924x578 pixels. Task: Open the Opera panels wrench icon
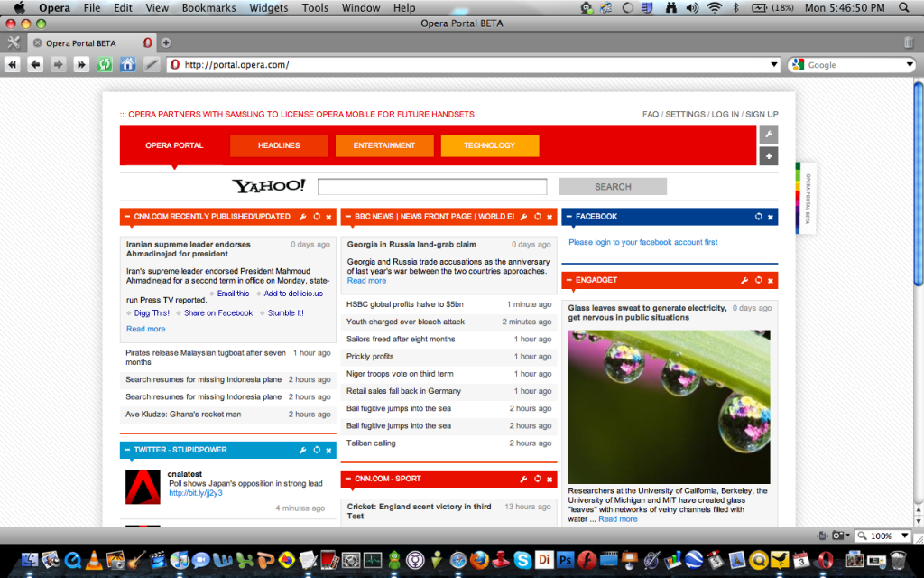(x=13, y=42)
